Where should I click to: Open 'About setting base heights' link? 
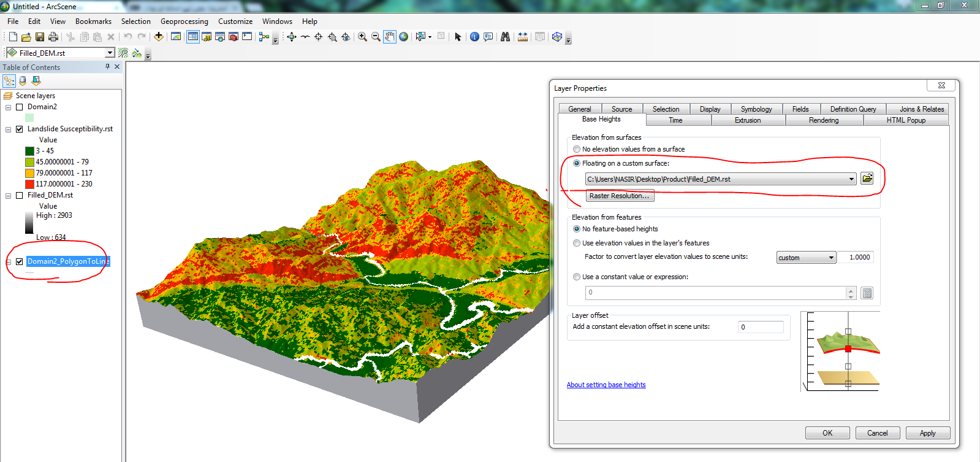click(x=606, y=385)
